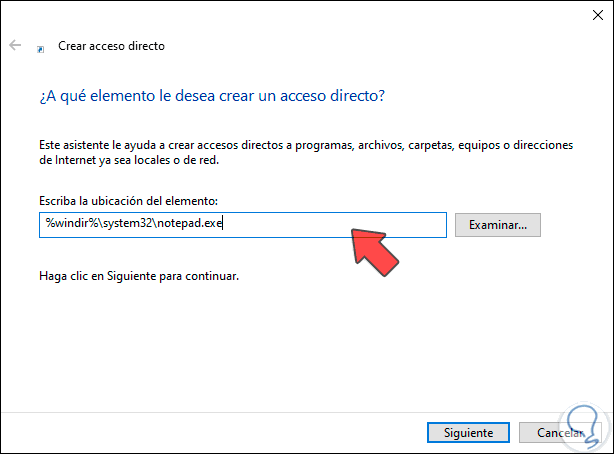614x454 pixels.
Task: Click the shortcut wizard icon in title
Action: [x=40, y=47]
